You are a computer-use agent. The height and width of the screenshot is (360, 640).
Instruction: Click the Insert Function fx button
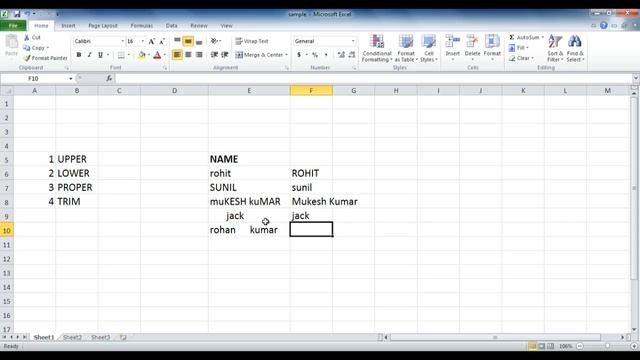point(109,78)
